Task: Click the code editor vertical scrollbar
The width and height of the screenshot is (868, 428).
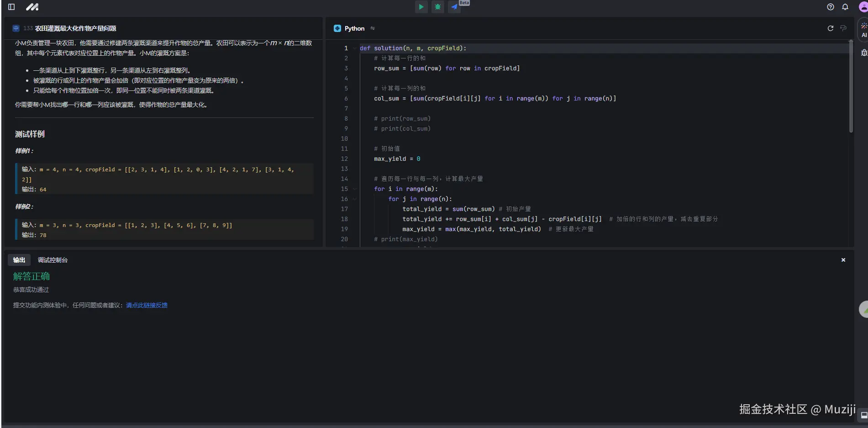Action: (x=851, y=87)
